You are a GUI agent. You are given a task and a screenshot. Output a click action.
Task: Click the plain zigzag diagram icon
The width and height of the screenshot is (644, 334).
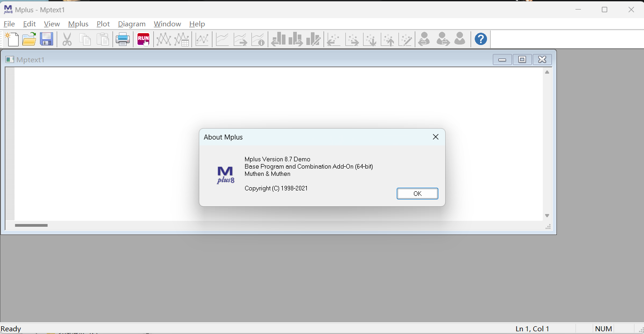(163, 40)
